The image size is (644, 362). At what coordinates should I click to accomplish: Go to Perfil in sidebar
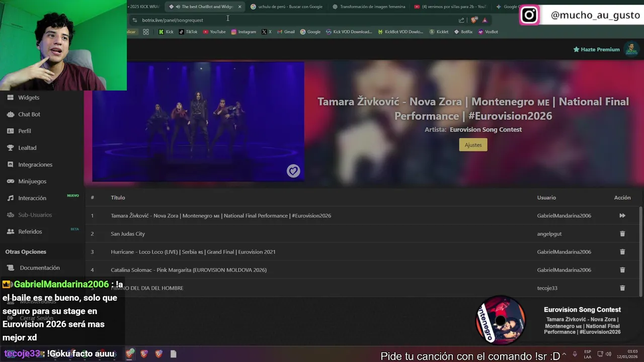(25, 131)
